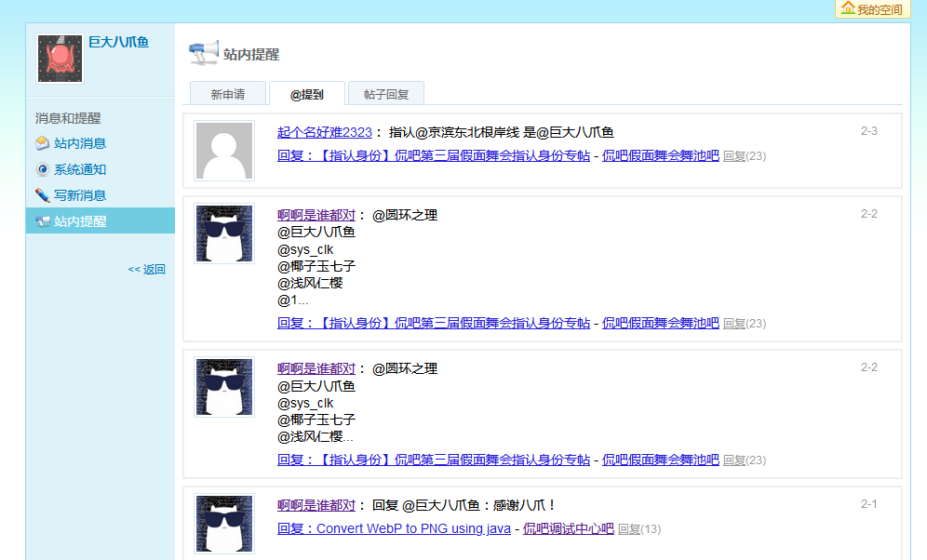Viewport: 927px width, 560px height.
Task: Click the 写新消息 pencil icon
Action: click(42, 195)
